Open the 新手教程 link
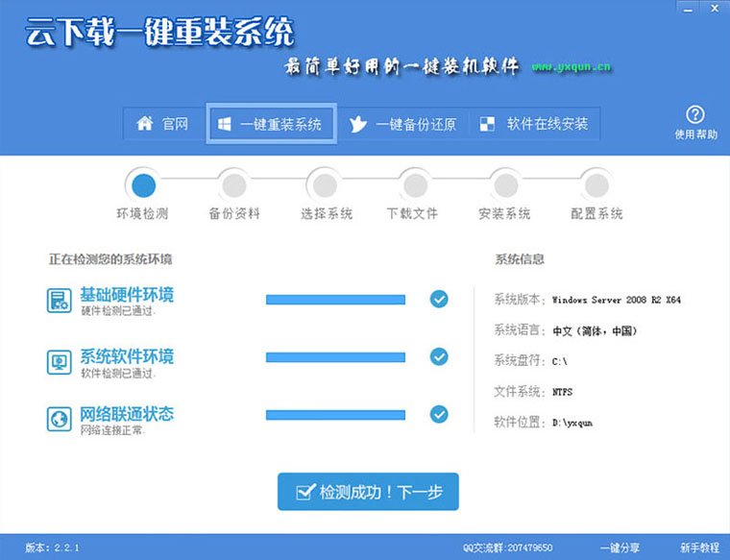Viewport: 730px width, 560px height. pos(698,548)
